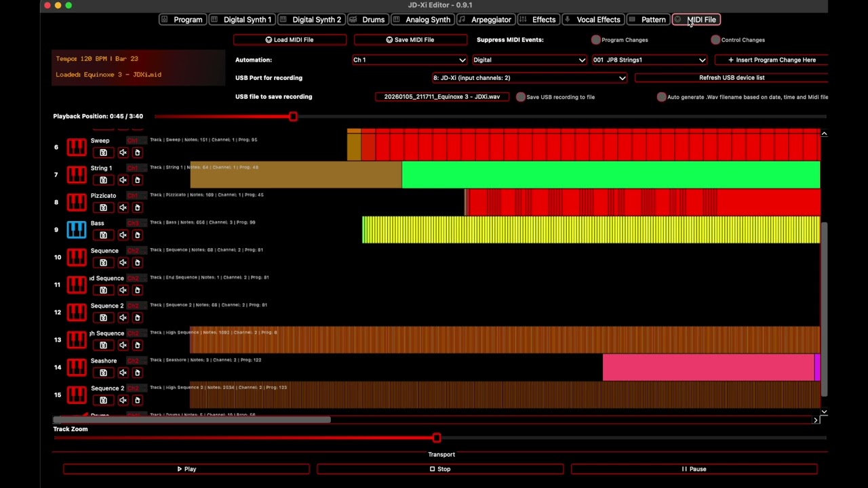Switch to the Digital Synth 1 tab
Viewport: 868px width, 488px height.
[241, 20]
